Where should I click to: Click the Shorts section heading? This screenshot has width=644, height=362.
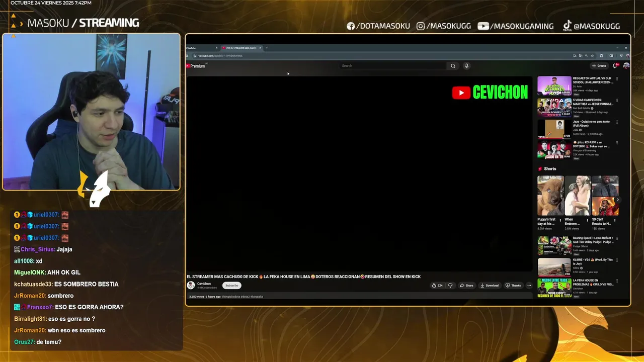pos(550,169)
